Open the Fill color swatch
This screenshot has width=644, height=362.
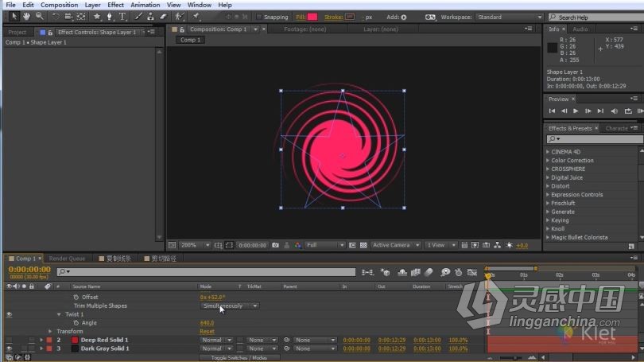click(x=312, y=17)
